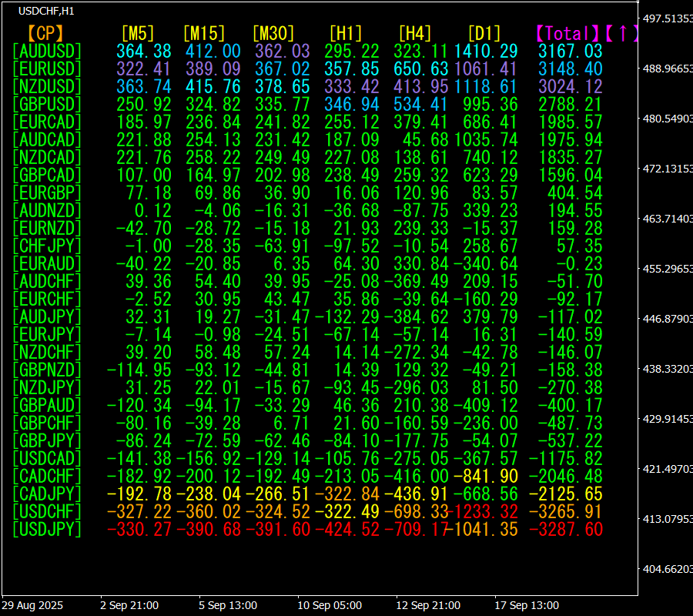Click CADJPY H1 value -322.84
The width and height of the screenshot is (693, 616).
(x=347, y=494)
